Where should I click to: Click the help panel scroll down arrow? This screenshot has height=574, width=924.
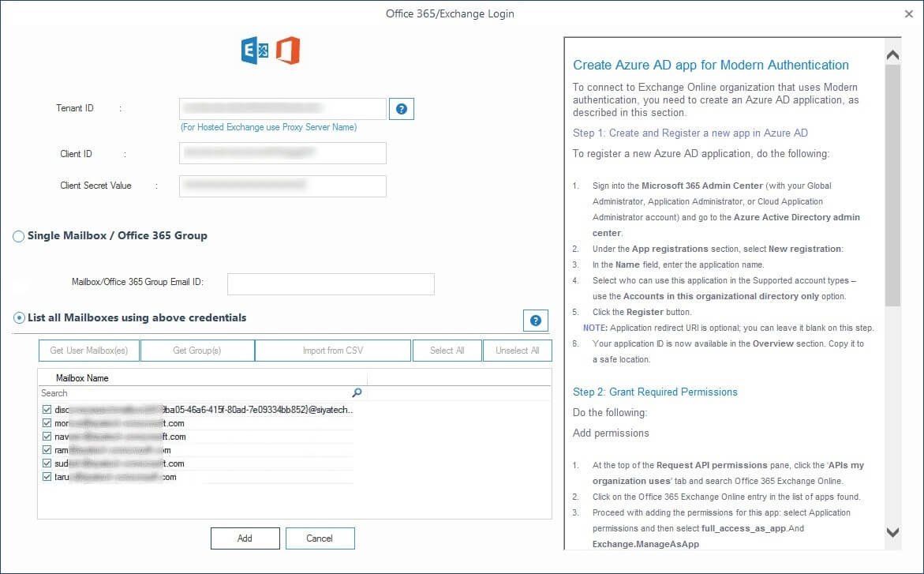click(x=892, y=532)
